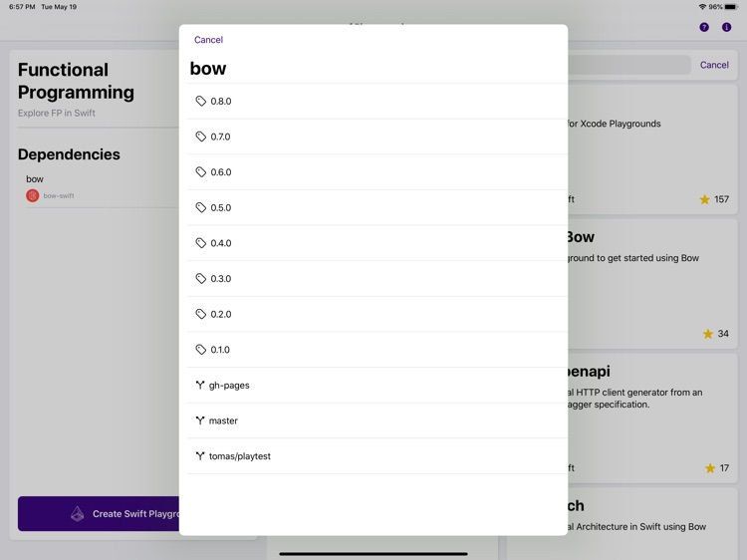Open the Bow playground repository card
The image size is (747, 560).
[652, 284]
